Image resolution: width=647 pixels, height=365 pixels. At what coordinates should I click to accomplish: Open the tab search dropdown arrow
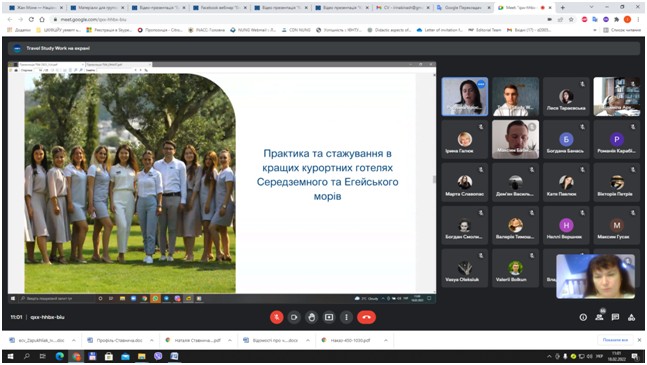[591, 7]
